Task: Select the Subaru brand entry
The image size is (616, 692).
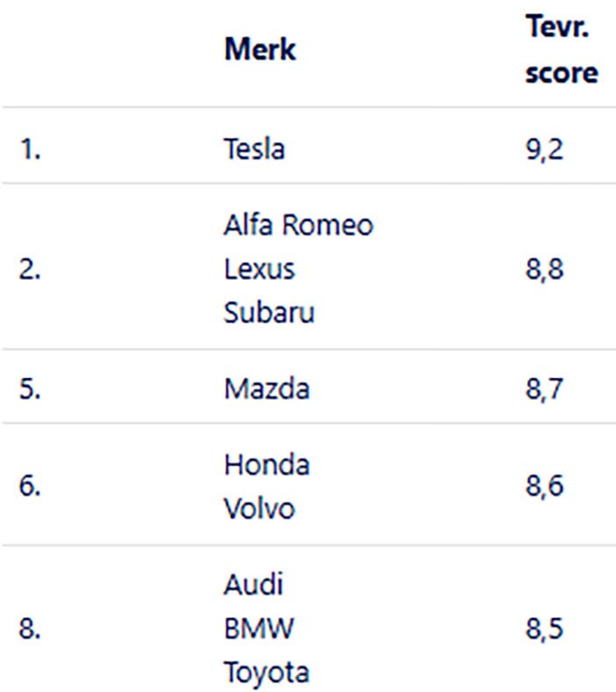Action: pos(269,312)
